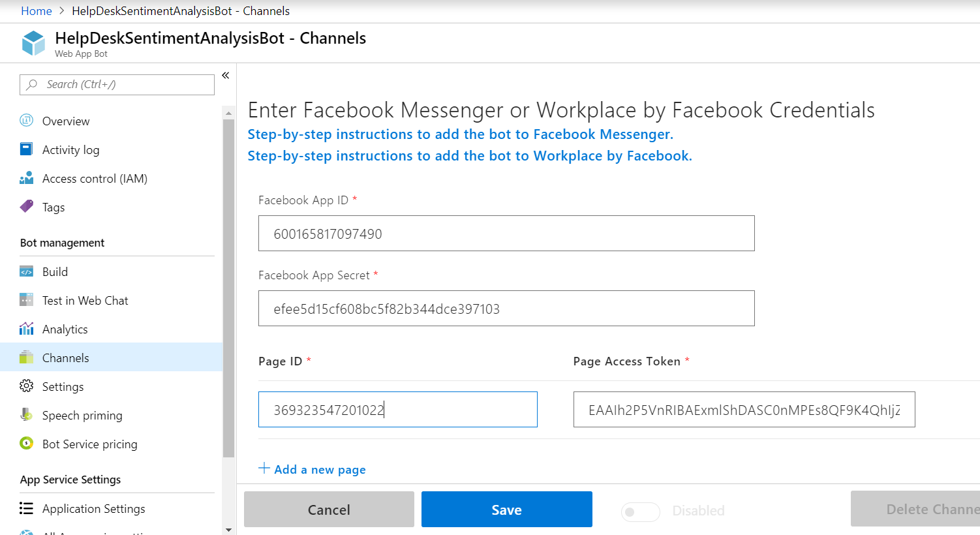Click the Bot Service pricing icon
The width and height of the screenshot is (980, 535).
(x=26, y=443)
